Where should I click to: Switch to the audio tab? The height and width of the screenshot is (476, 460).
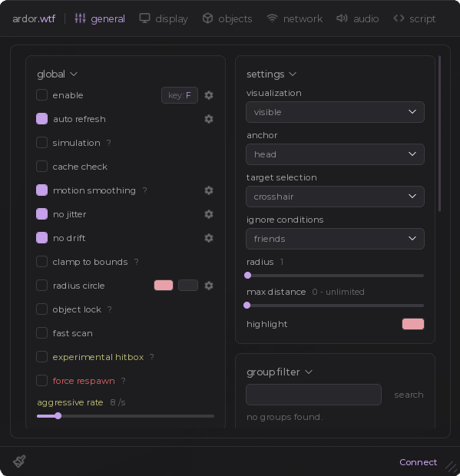tap(358, 19)
